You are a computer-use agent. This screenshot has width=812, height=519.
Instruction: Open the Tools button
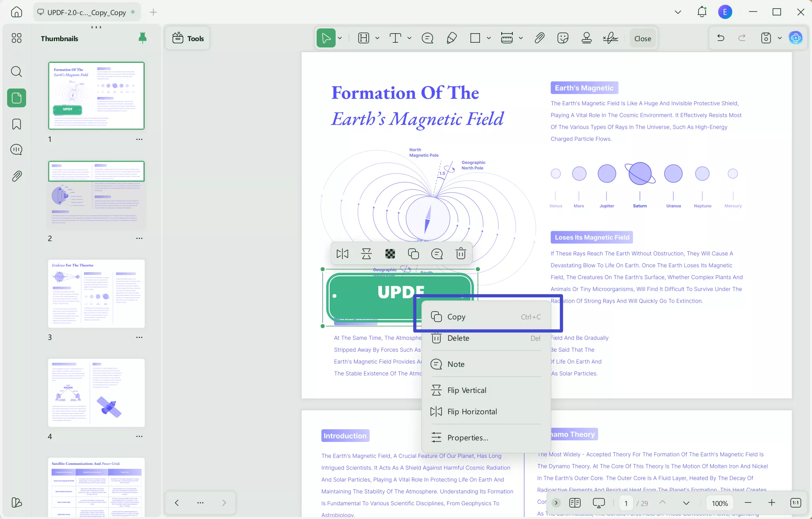pyautogui.click(x=188, y=38)
